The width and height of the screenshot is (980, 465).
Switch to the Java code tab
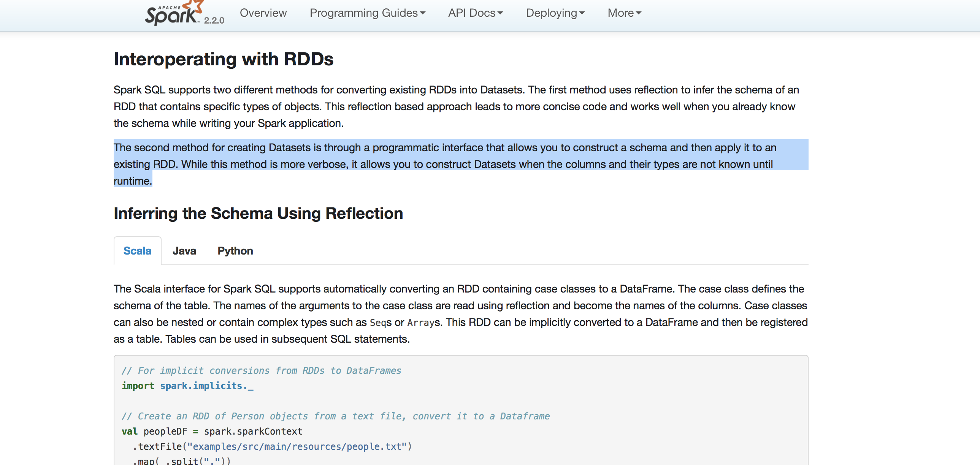pyautogui.click(x=184, y=251)
